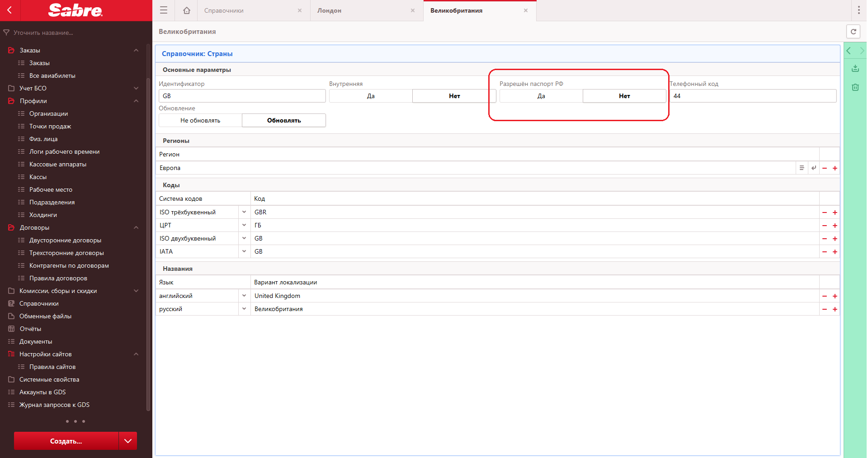Open the ЦРТ code system dropdown
The image size is (868, 458).
coord(244,225)
